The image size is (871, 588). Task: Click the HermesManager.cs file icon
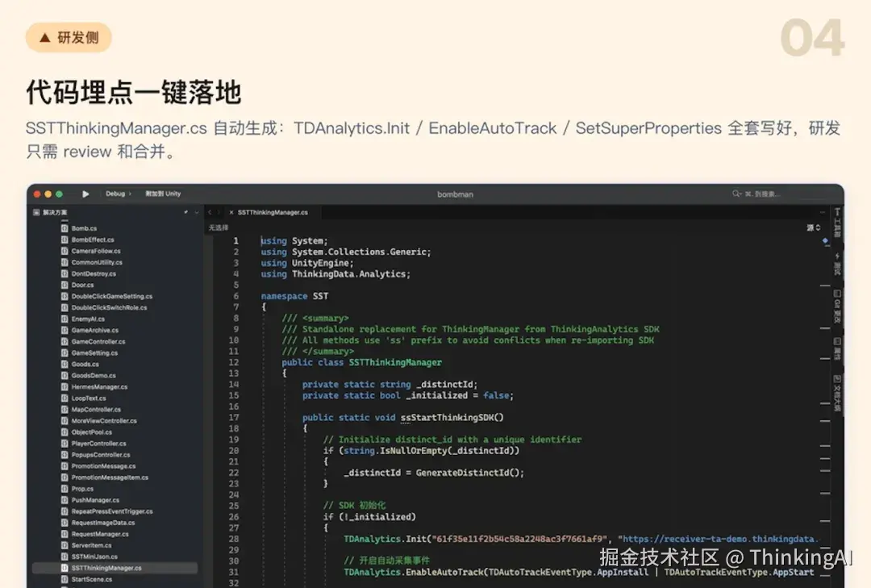(65, 387)
